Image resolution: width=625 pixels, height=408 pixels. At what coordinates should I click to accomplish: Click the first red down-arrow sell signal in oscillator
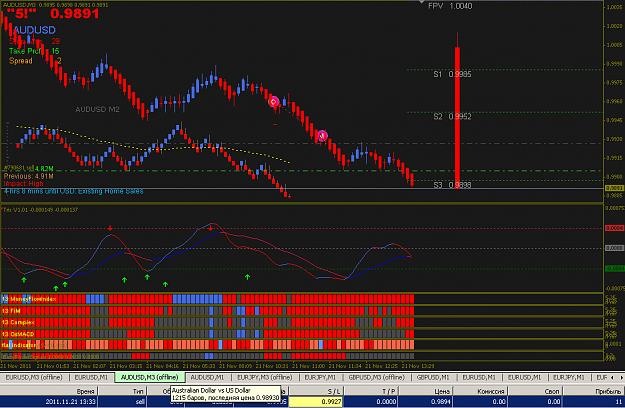click(x=110, y=228)
